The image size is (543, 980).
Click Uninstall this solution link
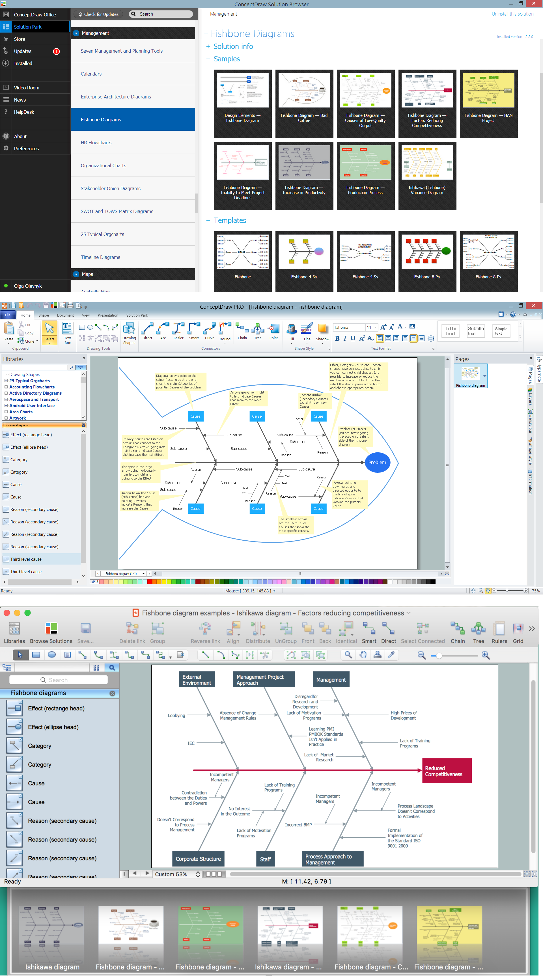click(512, 14)
